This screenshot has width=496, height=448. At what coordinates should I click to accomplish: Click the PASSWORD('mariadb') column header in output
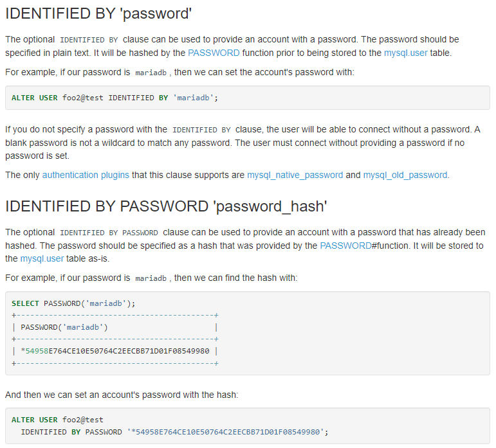(64, 327)
